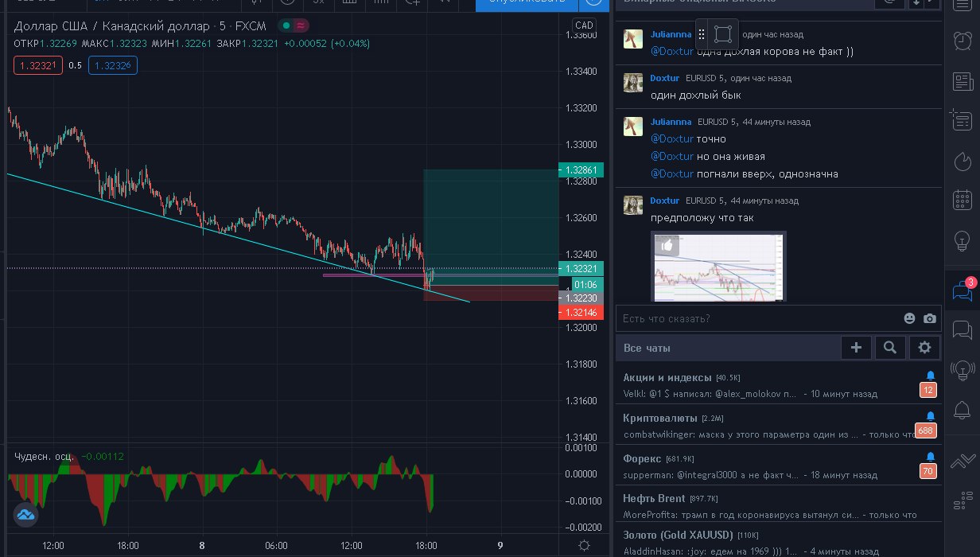Image resolution: width=980 pixels, height=557 pixels.
Task: Open the Hotlists flame icon
Action: (x=962, y=162)
